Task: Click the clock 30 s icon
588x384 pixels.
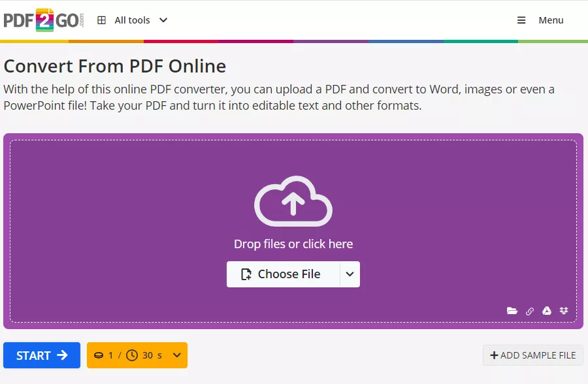Action: (x=132, y=355)
